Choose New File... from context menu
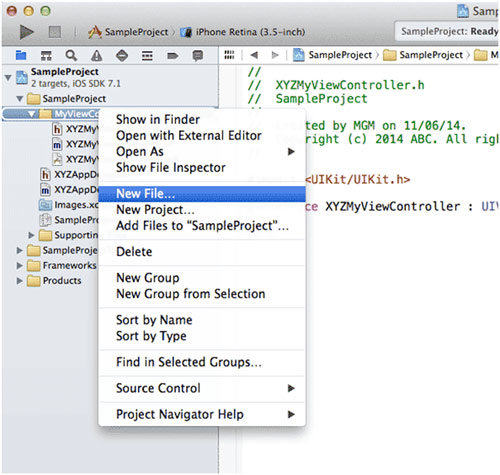Viewport: 500px width, 475px height. (x=202, y=194)
